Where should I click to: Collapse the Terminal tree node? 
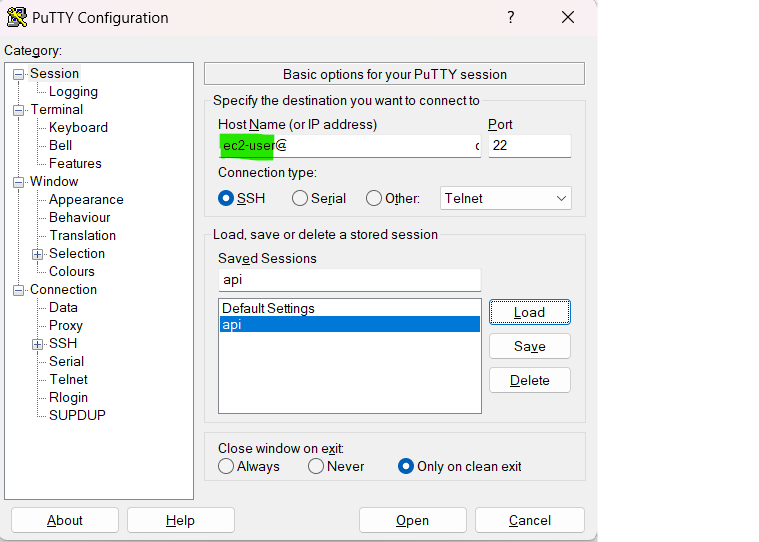(18, 110)
